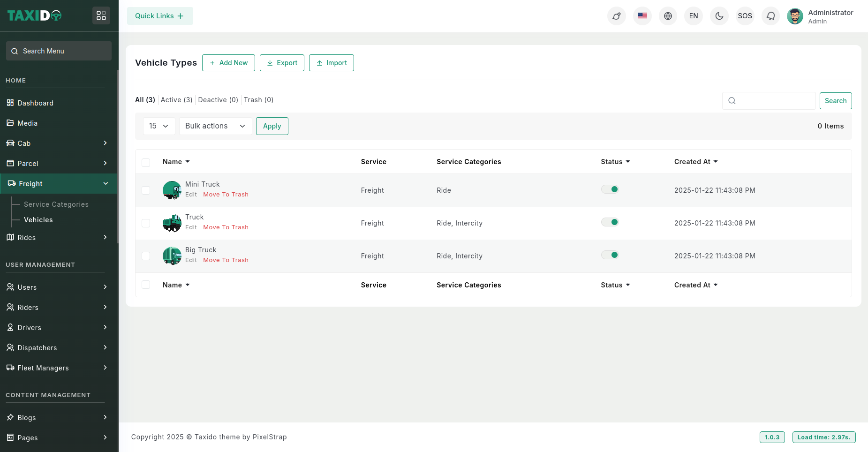Check the Big Truck row checkbox

point(146,256)
